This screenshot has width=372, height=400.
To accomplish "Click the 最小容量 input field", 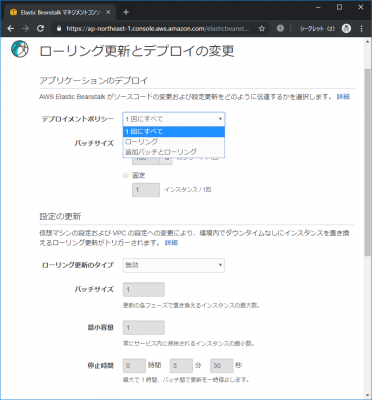I will [144, 328].
